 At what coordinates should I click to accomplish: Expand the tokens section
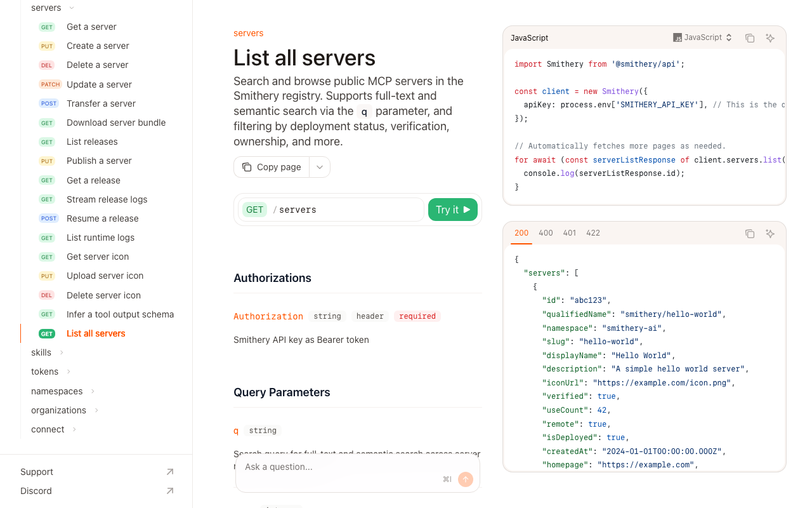69,371
